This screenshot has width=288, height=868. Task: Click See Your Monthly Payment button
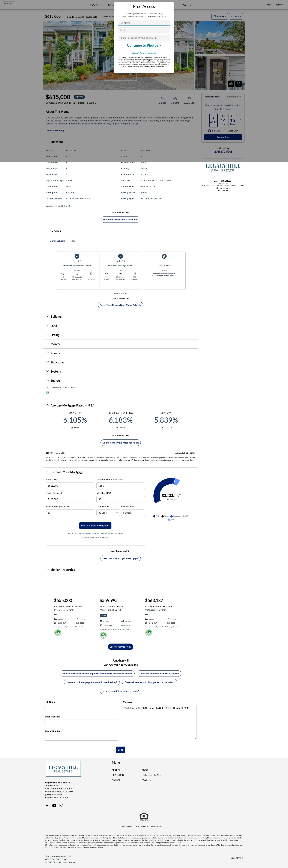coord(95,525)
